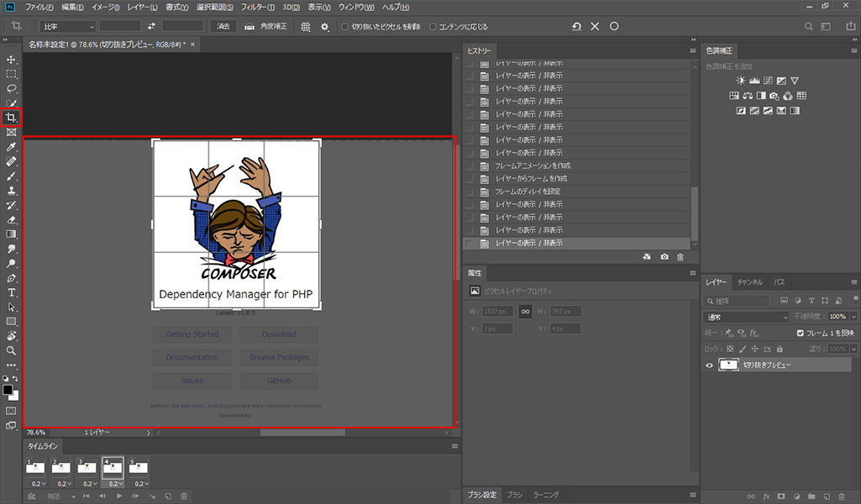Select the Path Selection tool
The image size is (861, 504).
pyautogui.click(x=11, y=307)
